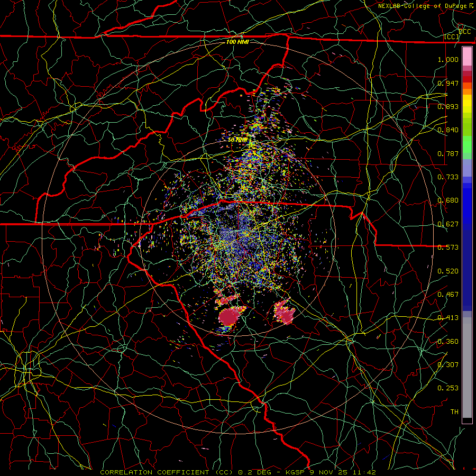Click the 0.947 legend value

(x=448, y=83)
